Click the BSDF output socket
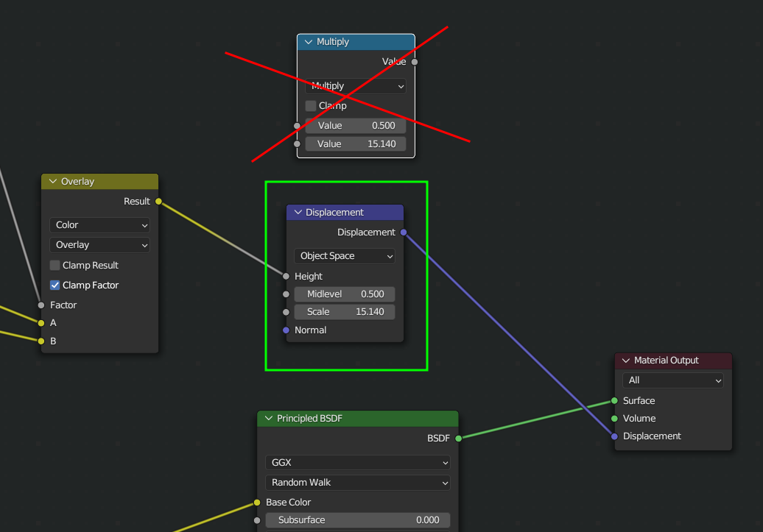The width and height of the screenshot is (763, 532). [458, 439]
